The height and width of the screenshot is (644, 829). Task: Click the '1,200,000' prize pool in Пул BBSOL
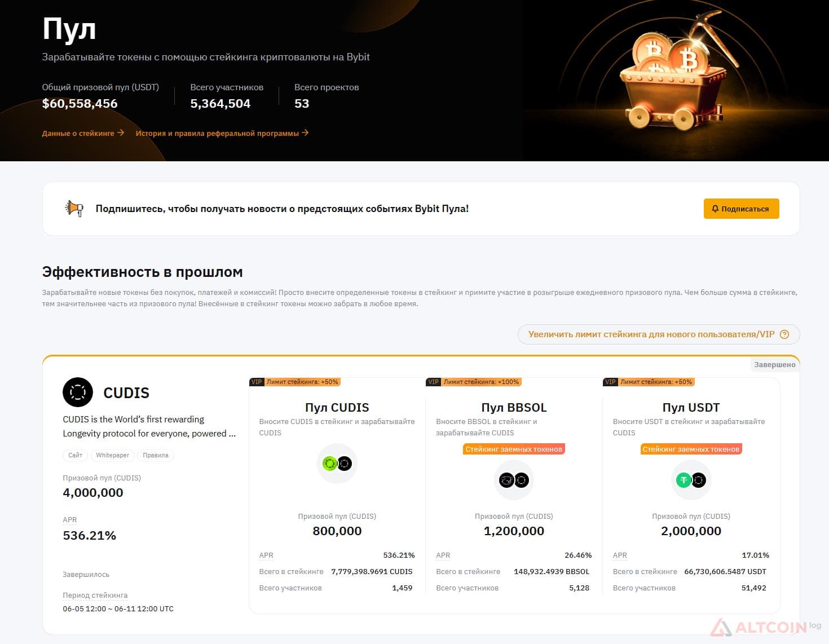tap(514, 531)
